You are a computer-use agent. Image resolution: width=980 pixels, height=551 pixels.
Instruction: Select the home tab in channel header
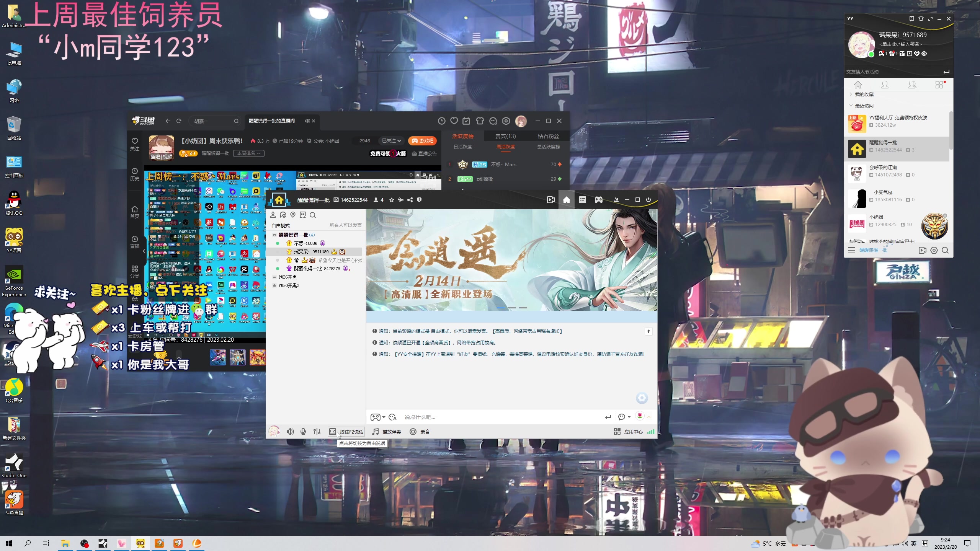click(x=567, y=200)
